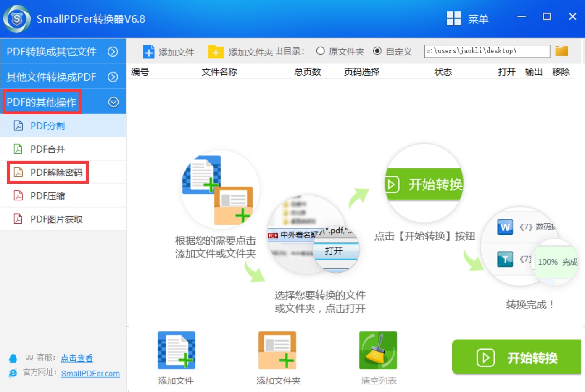Select PDF解除密码 in the sidebar
The height and width of the screenshot is (392, 585).
(63, 172)
